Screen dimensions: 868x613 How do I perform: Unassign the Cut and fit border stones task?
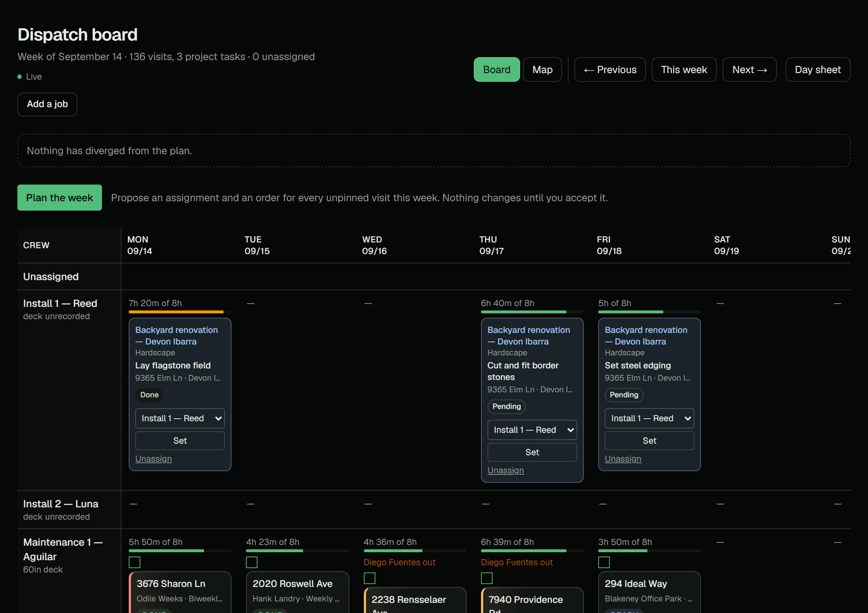click(506, 471)
